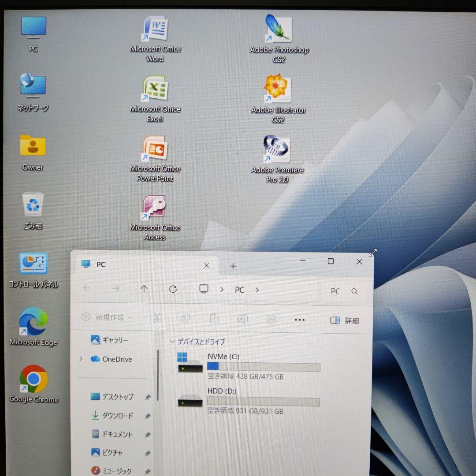Go up one folder level
The height and width of the screenshot is (476, 476).
pos(144,289)
